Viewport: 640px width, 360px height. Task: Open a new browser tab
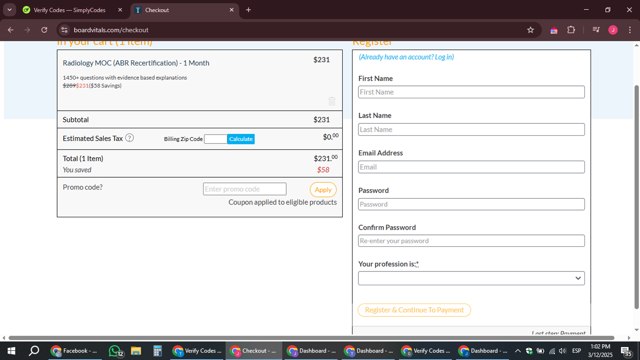tap(248, 10)
